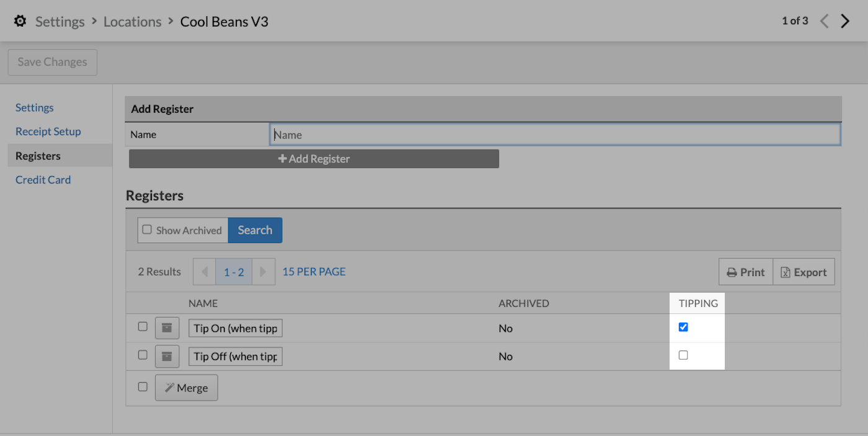Toggle tipping for Tip On register
The width and height of the screenshot is (868, 436).
click(683, 327)
